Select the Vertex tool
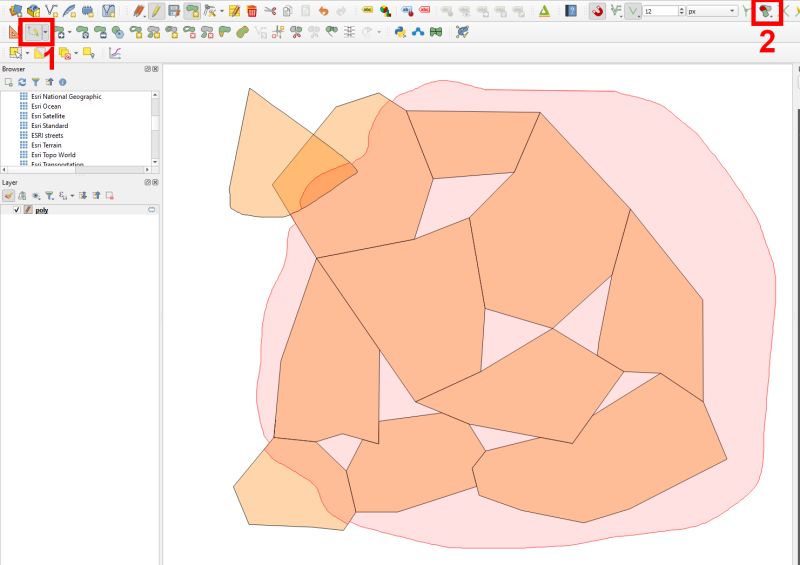800x565 pixels. click(x=209, y=11)
